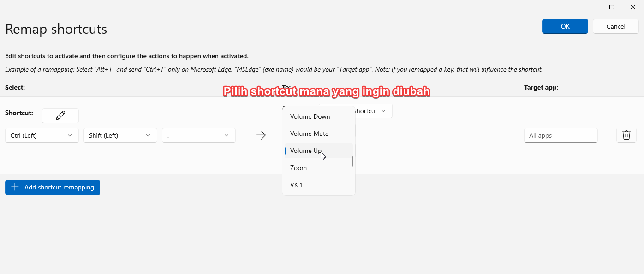Choose Volume Down in the open list
The height and width of the screenshot is (274, 644).
(x=310, y=116)
